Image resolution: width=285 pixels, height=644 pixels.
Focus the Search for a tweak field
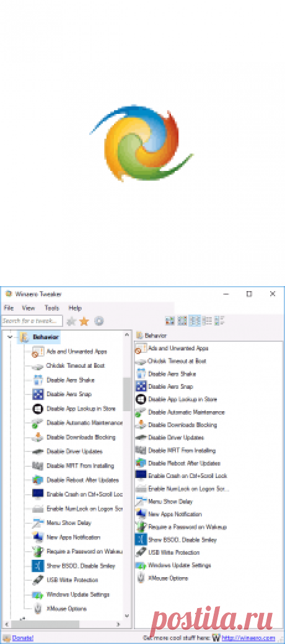[32, 321]
